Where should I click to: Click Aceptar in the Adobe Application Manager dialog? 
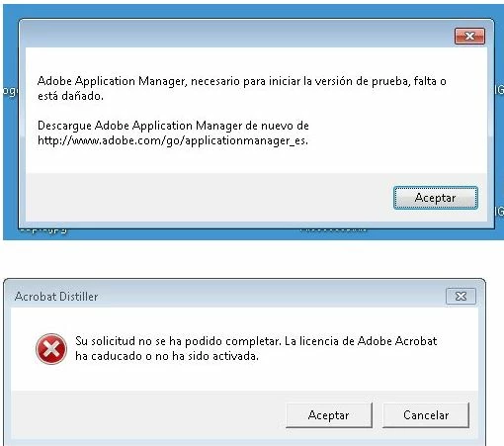[x=436, y=198]
